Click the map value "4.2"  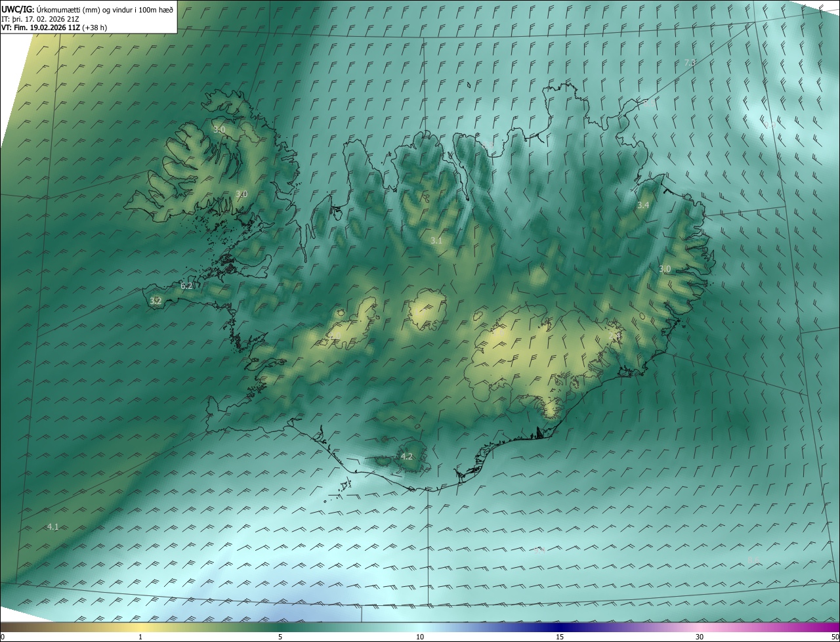[407, 456]
